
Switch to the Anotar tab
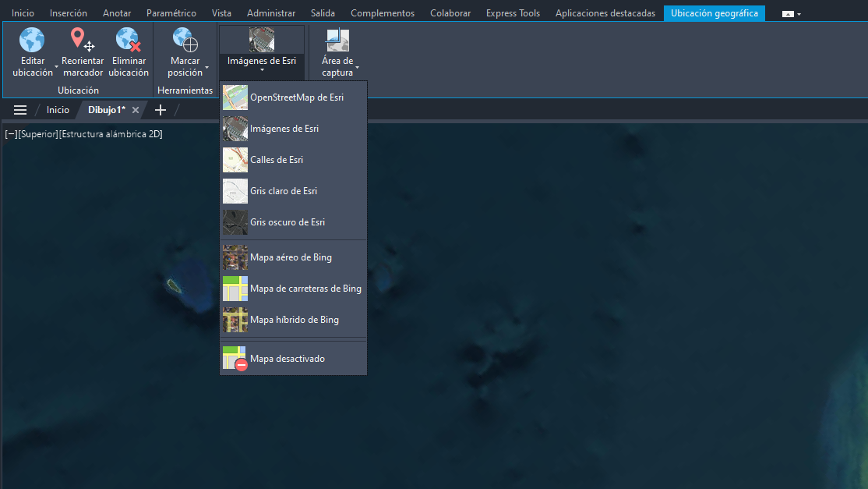[117, 12]
